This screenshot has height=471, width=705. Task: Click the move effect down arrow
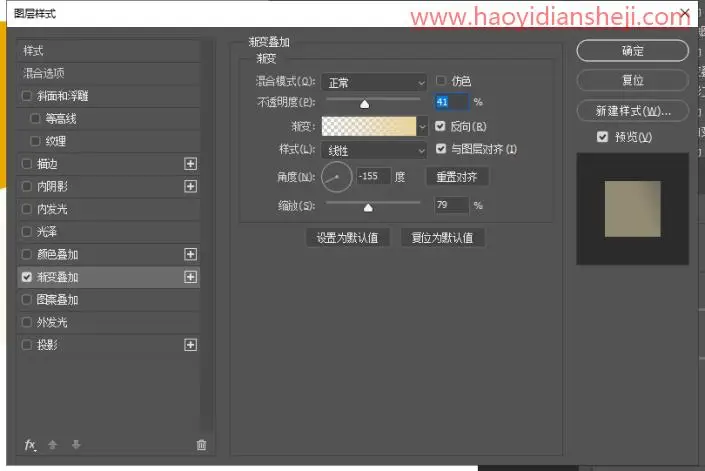click(x=76, y=445)
